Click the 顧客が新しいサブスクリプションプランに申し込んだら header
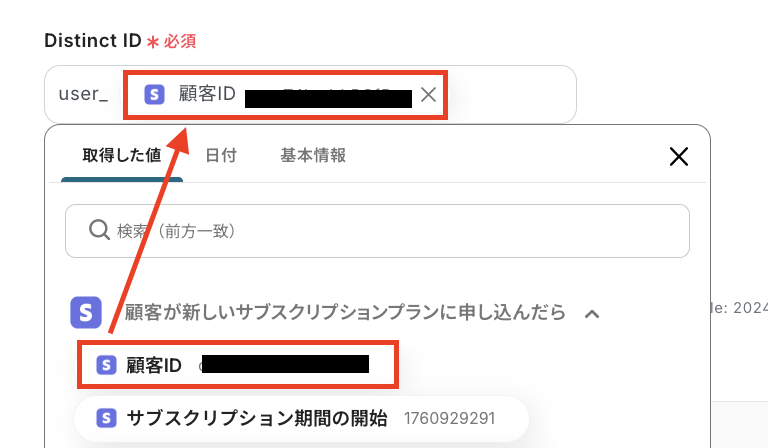Screen dimensions: 768x448 click(345, 312)
